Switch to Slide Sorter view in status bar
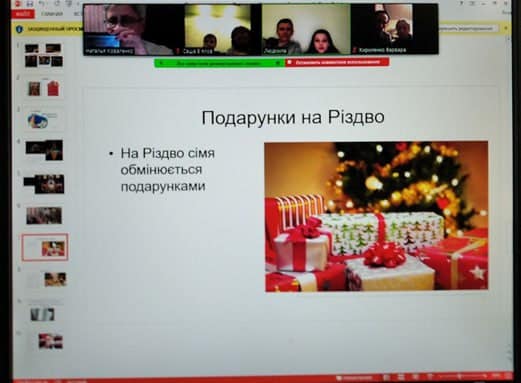The image size is (521, 383). 401,377
